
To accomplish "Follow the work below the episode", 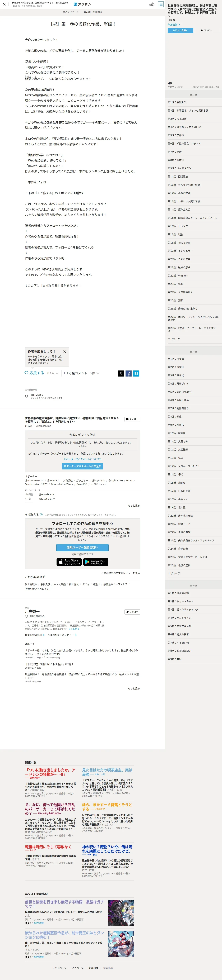I will tap(132, 419).
